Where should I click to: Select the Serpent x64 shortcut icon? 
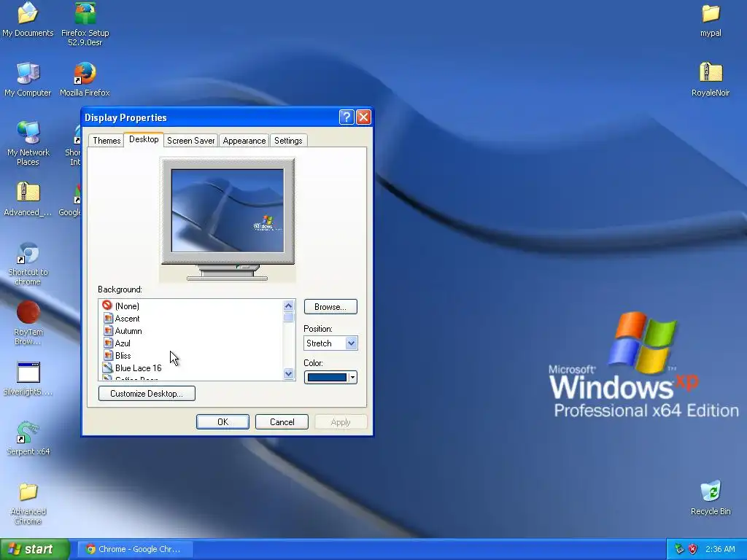point(28,432)
